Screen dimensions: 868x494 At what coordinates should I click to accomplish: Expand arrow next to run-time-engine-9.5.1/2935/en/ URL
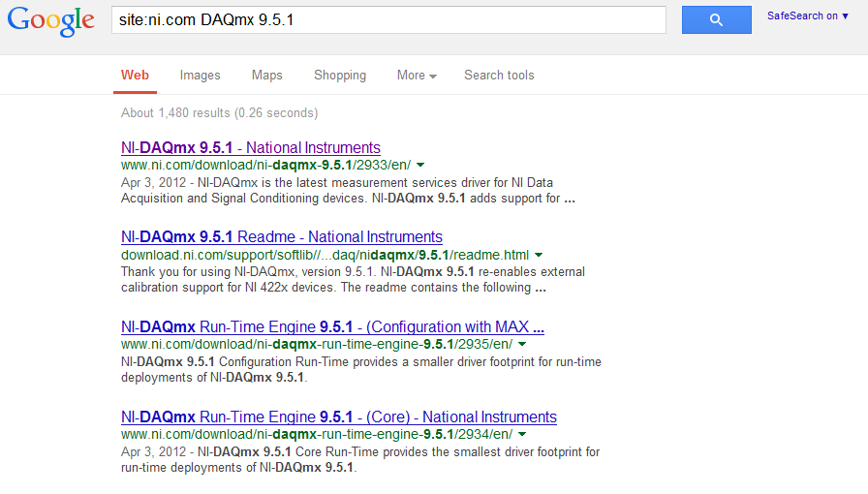coord(522,345)
